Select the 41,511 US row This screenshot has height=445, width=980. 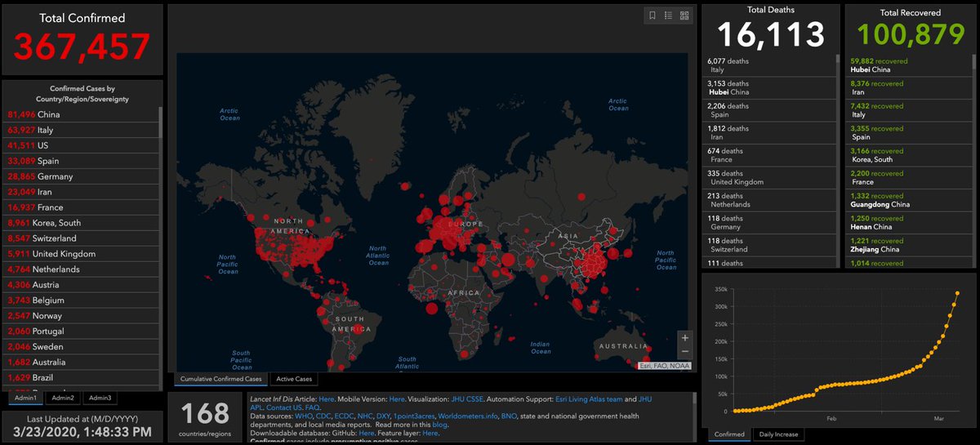(81, 145)
